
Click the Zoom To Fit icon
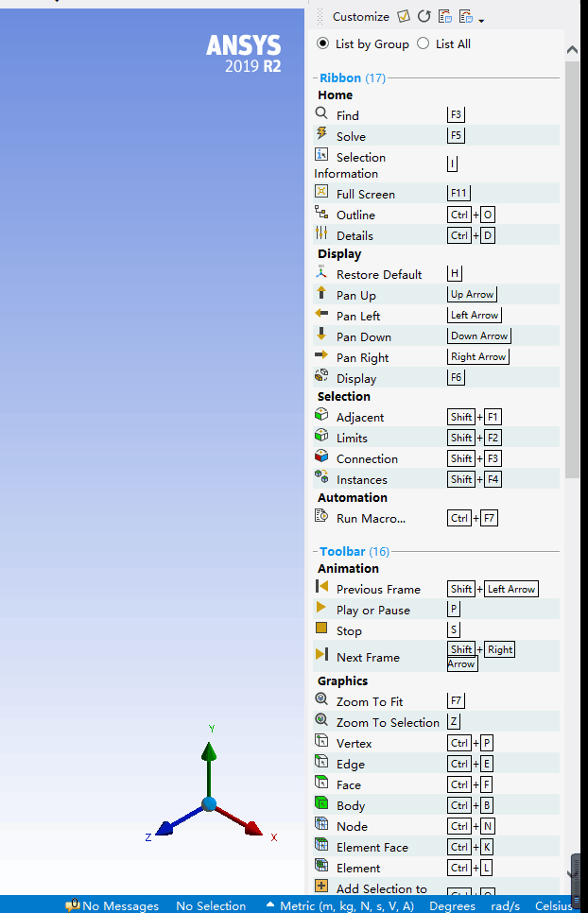click(x=321, y=698)
